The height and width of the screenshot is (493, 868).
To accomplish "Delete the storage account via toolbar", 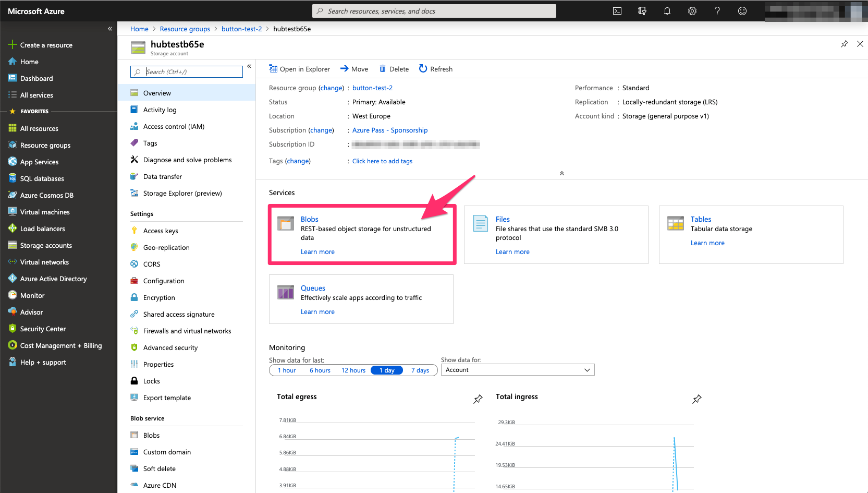I will coord(394,69).
